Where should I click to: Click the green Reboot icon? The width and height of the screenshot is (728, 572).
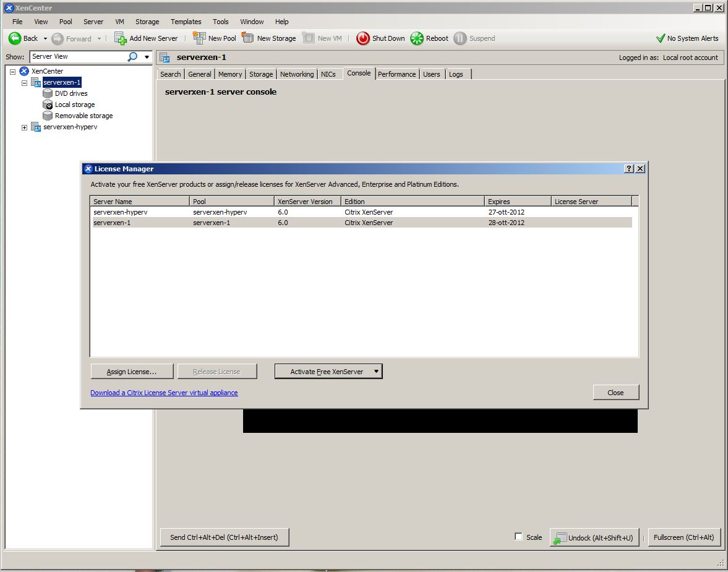[417, 38]
